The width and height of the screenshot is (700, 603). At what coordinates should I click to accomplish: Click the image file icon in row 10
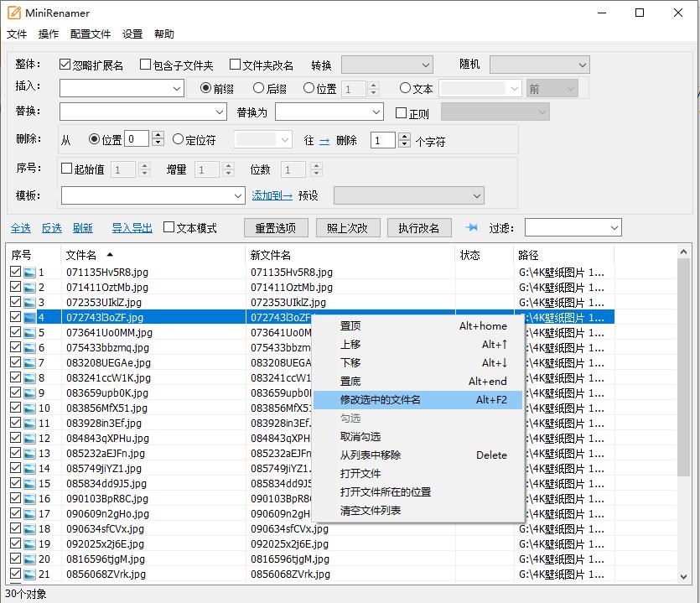point(29,408)
